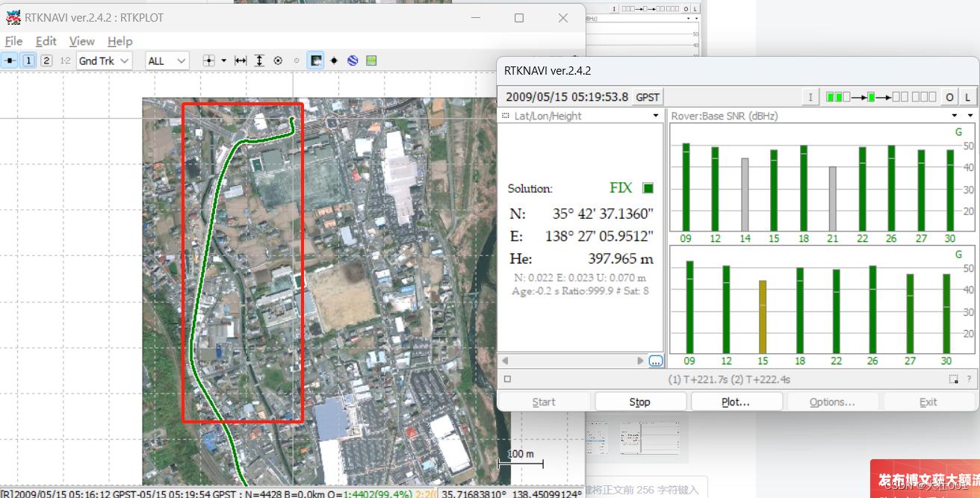Screen dimensions: 980x498
Task: Click the Rover:Base SNR (dBHz) panel label
Action: pos(724,116)
